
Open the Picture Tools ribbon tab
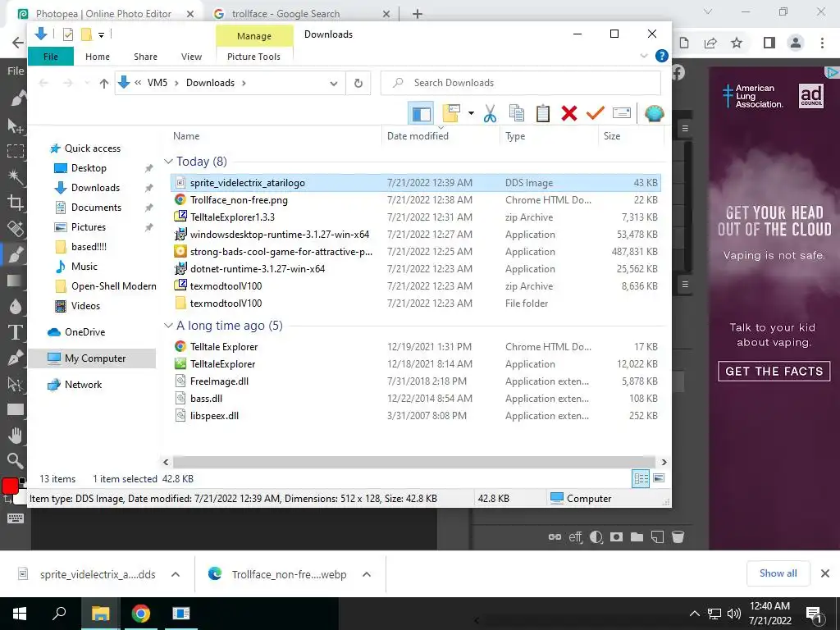tap(254, 57)
